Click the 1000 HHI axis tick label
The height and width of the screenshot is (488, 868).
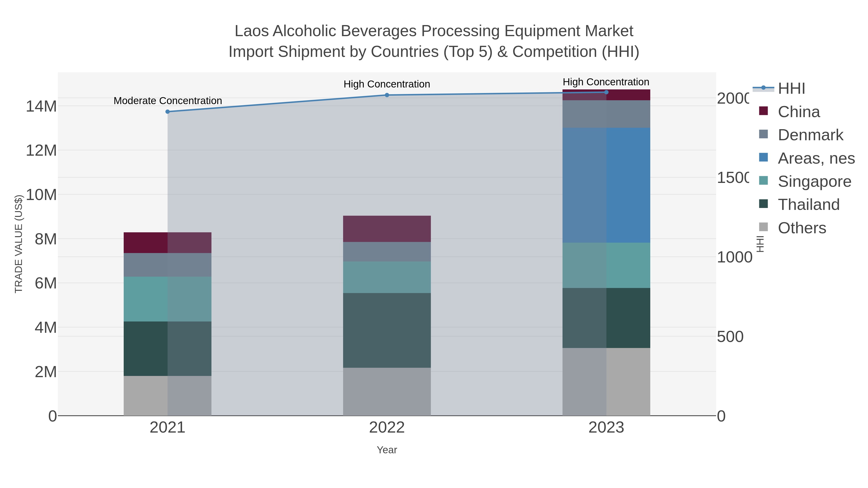click(x=735, y=257)
